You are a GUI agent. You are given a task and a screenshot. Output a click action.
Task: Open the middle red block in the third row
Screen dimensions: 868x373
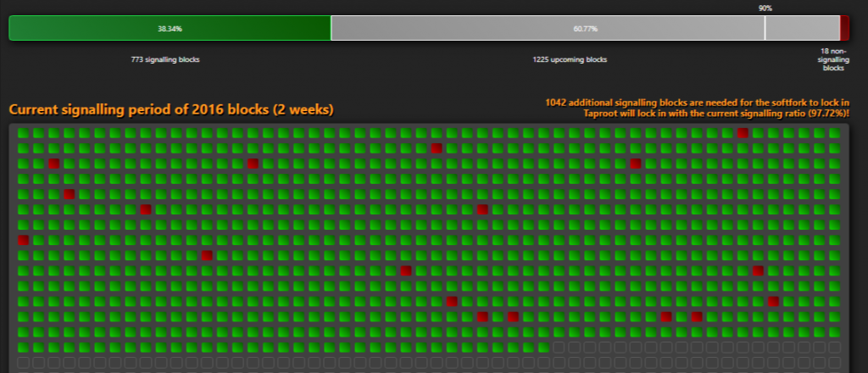253,164
